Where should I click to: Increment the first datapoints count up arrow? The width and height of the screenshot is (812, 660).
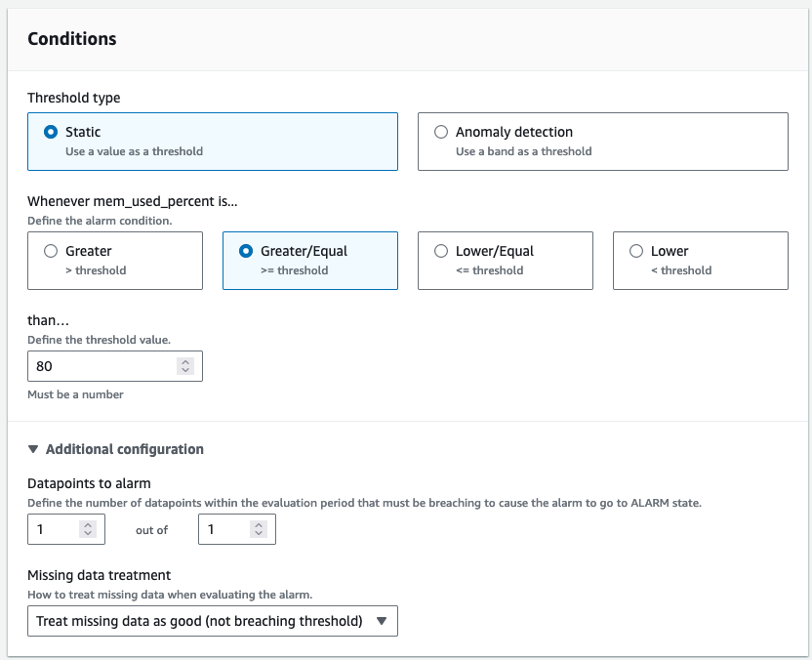[88, 524]
